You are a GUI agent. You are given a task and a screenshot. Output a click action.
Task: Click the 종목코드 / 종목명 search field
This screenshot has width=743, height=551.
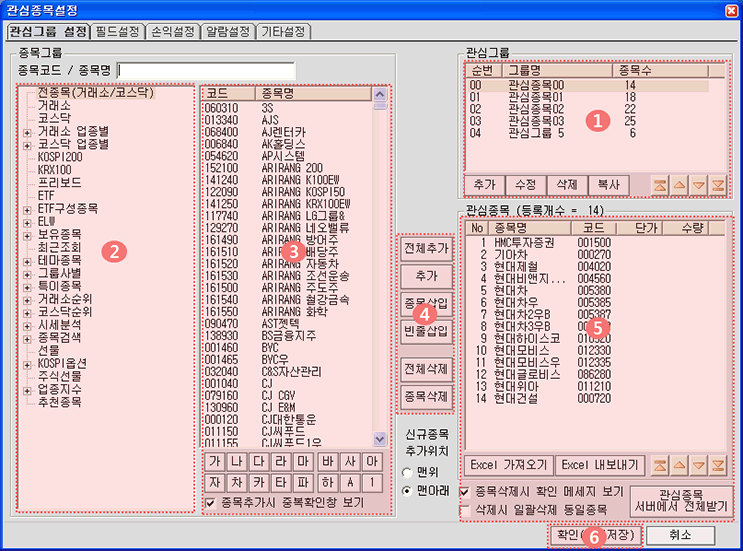coord(206,70)
